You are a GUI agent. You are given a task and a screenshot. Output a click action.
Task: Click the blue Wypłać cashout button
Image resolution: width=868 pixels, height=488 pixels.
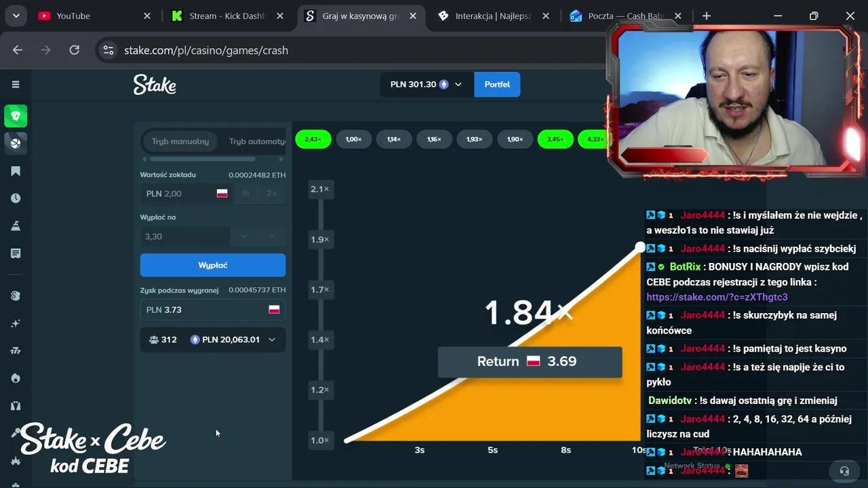click(213, 265)
